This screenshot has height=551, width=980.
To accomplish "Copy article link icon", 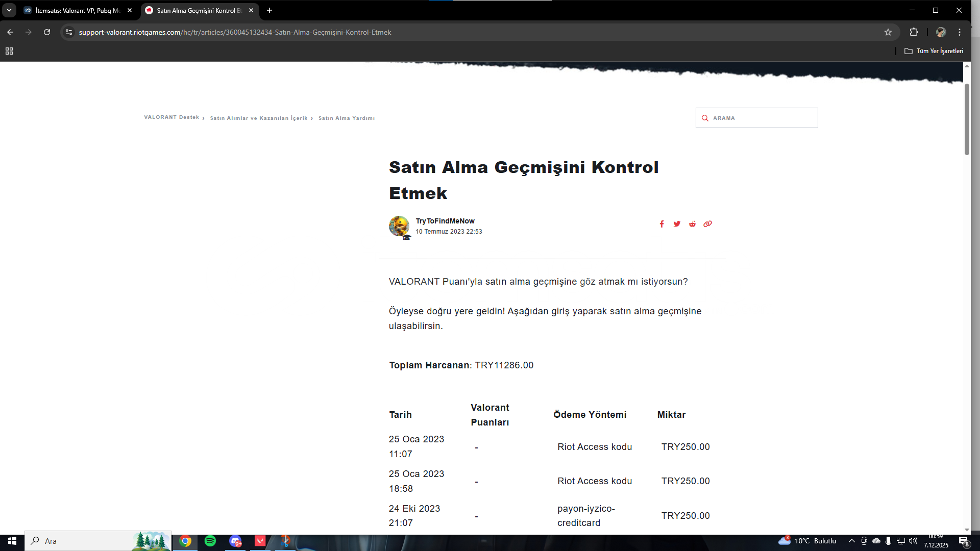I will pyautogui.click(x=707, y=224).
